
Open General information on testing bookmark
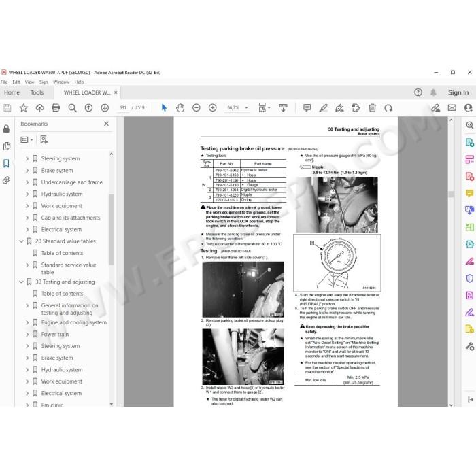(x=69, y=309)
